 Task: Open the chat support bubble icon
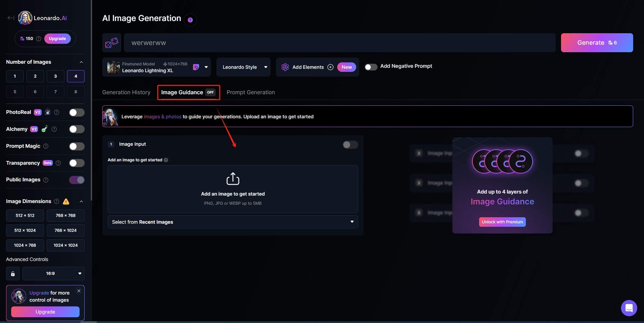[x=629, y=308]
